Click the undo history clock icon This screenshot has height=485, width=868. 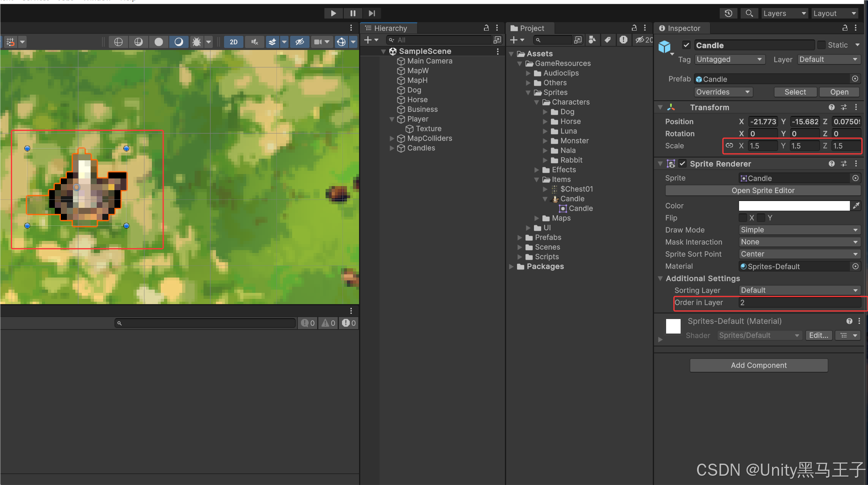(729, 13)
